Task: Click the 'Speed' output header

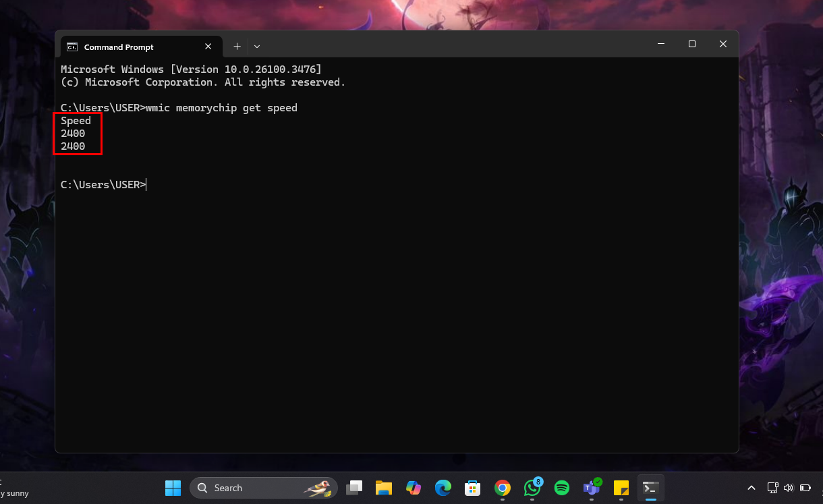Action: (x=76, y=121)
